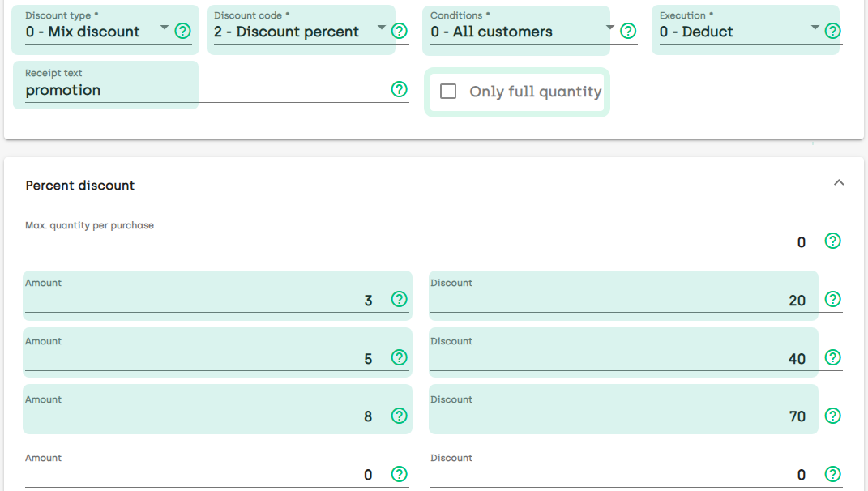Screen dimensions: 868x491
Task: Click help icon next to Discount type
Action: pos(183,32)
